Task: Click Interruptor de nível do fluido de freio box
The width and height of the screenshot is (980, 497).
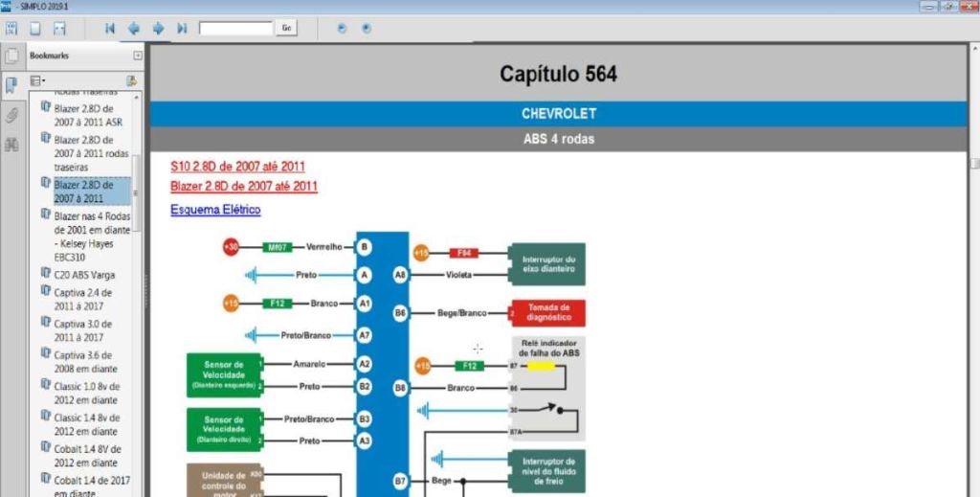Action: 548,471
